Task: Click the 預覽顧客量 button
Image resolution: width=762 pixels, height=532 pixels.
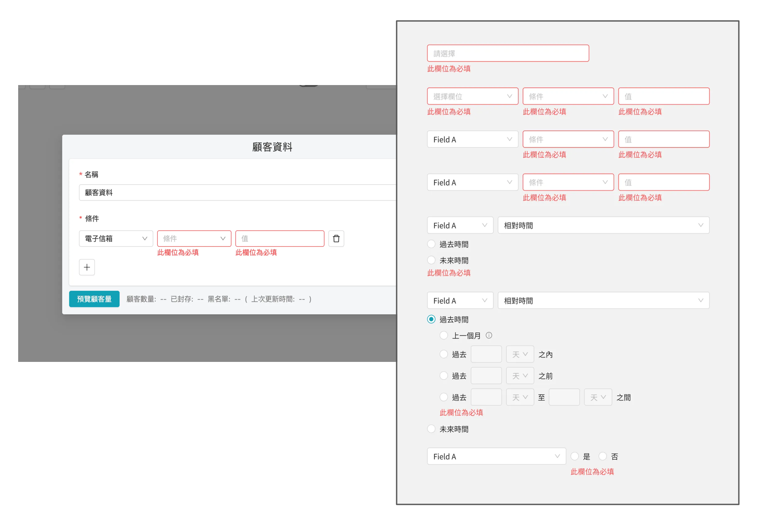Action: (94, 299)
